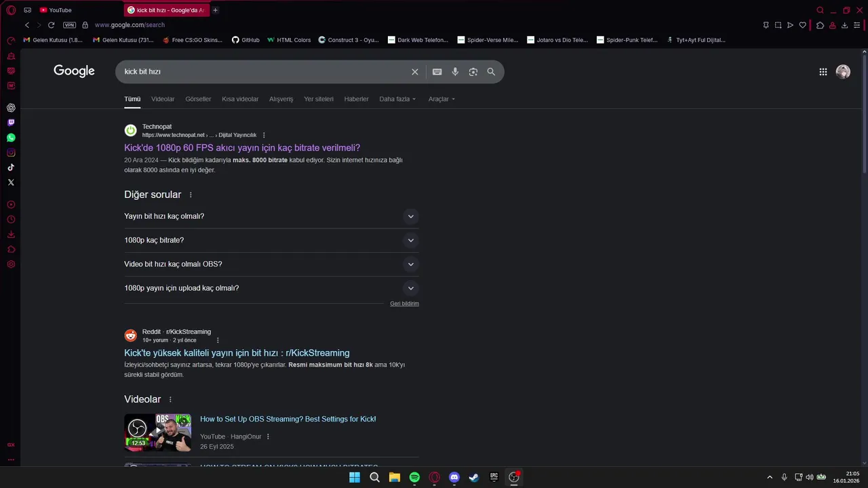Viewport: 868px width, 488px height.
Task: Open the VPN badge in address bar
Action: click(69, 25)
